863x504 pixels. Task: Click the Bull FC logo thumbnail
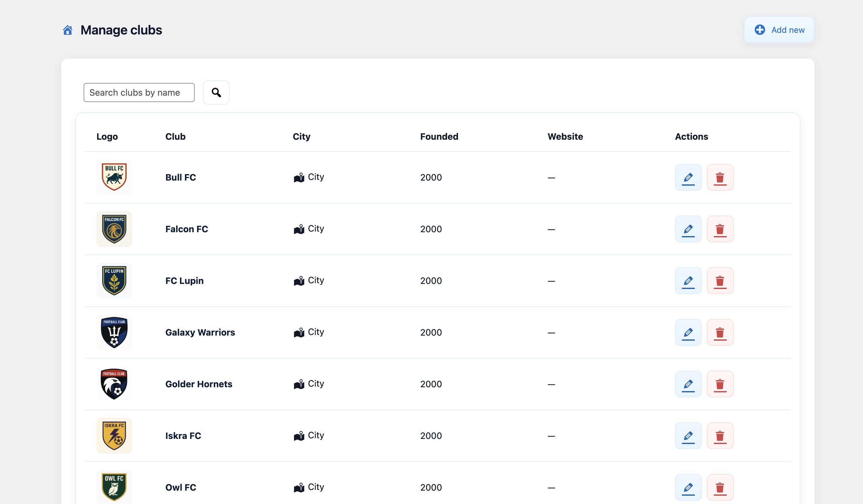point(114,177)
